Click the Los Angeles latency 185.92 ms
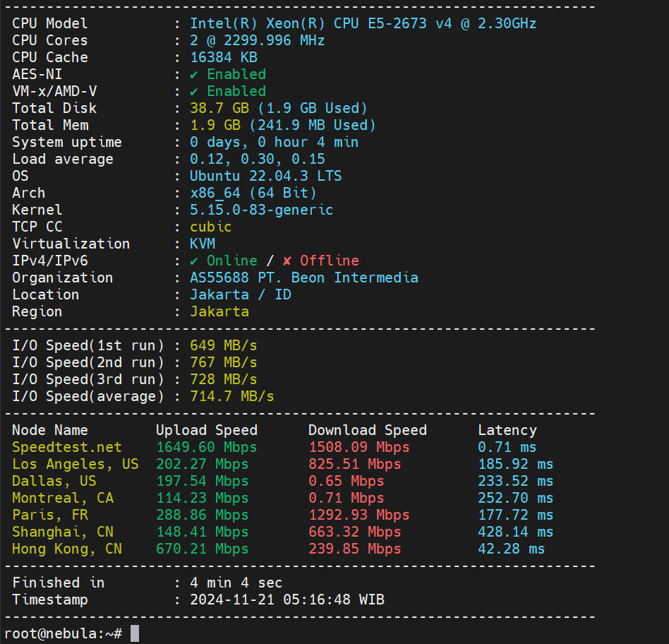 [x=516, y=464]
